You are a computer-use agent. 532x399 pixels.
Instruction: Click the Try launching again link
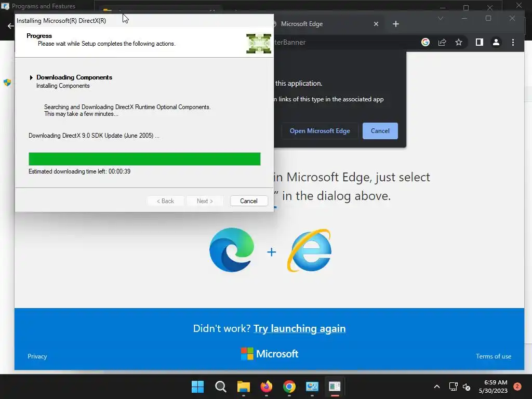(300, 328)
